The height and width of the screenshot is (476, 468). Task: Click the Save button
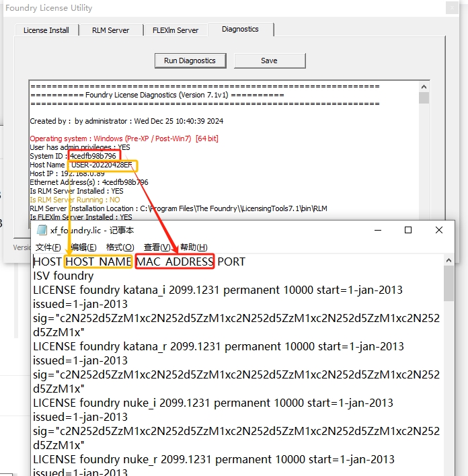pos(270,61)
